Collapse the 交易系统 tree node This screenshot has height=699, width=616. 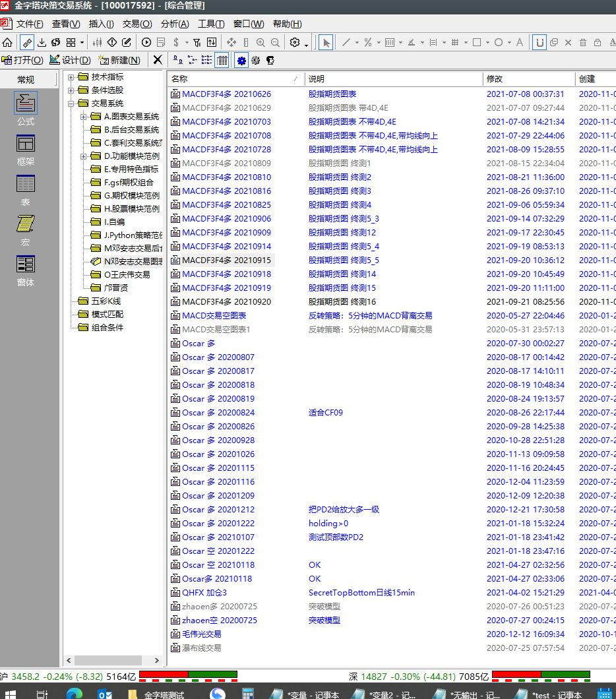[x=71, y=104]
